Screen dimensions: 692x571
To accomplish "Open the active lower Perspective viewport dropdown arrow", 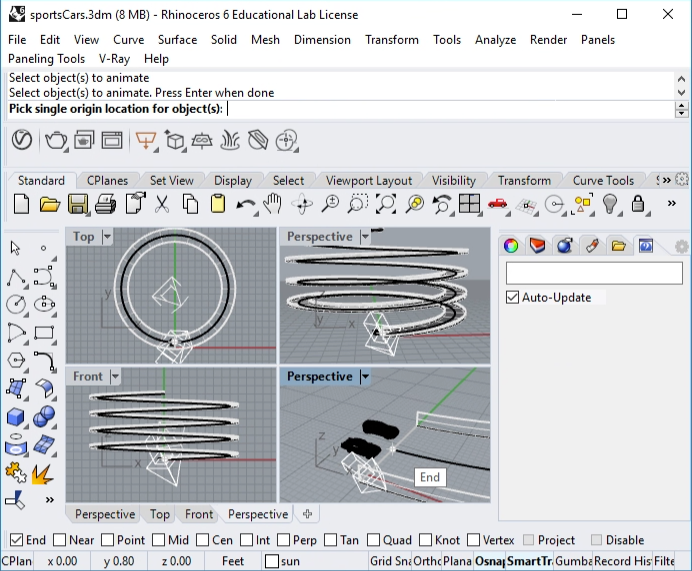I will 365,376.
